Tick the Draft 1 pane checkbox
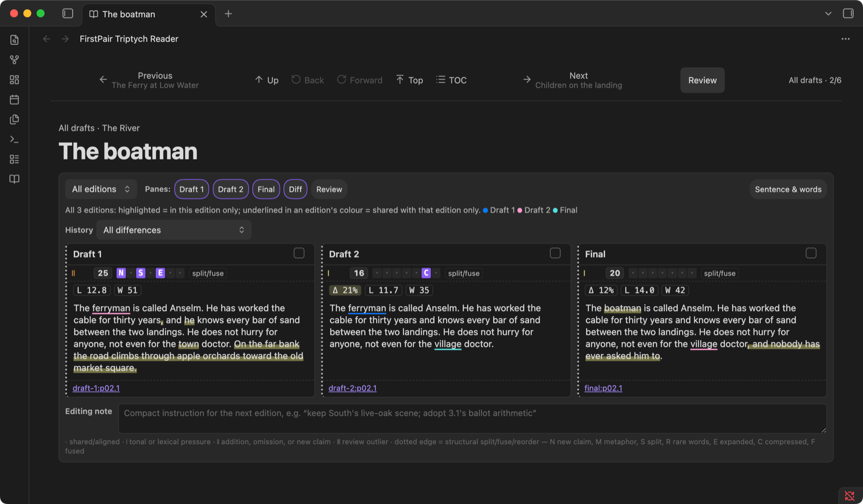Viewport: 863px width, 504px height. click(x=299, y=253)
